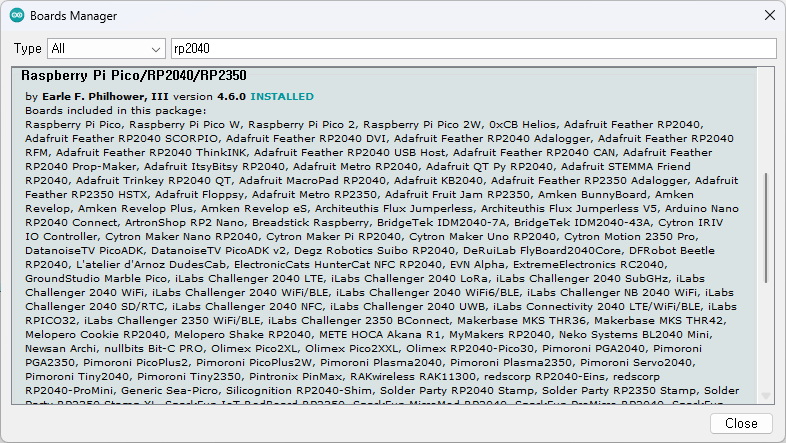
Task: Click 'Makerbase MKS THR42' in the list
Action: 659,320
